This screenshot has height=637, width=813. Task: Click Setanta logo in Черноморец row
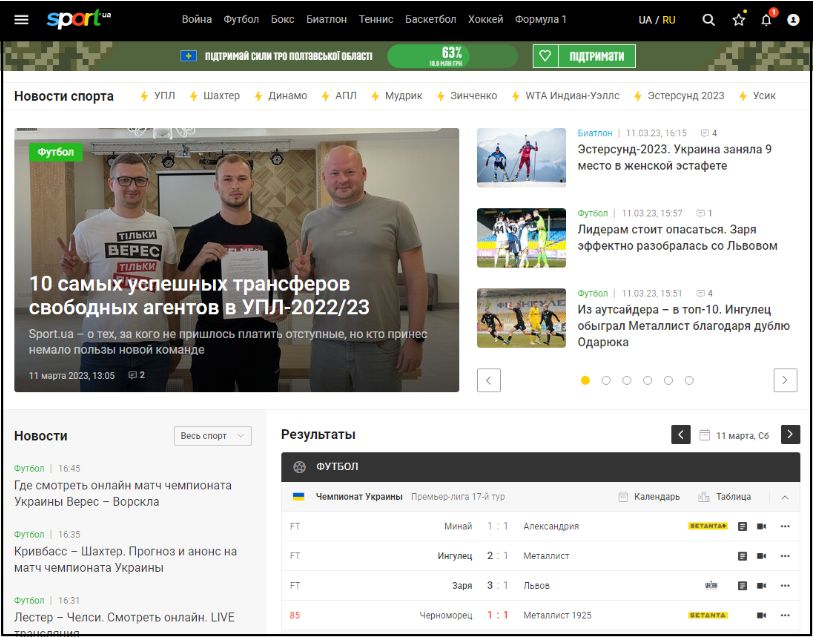pos(708,615)
